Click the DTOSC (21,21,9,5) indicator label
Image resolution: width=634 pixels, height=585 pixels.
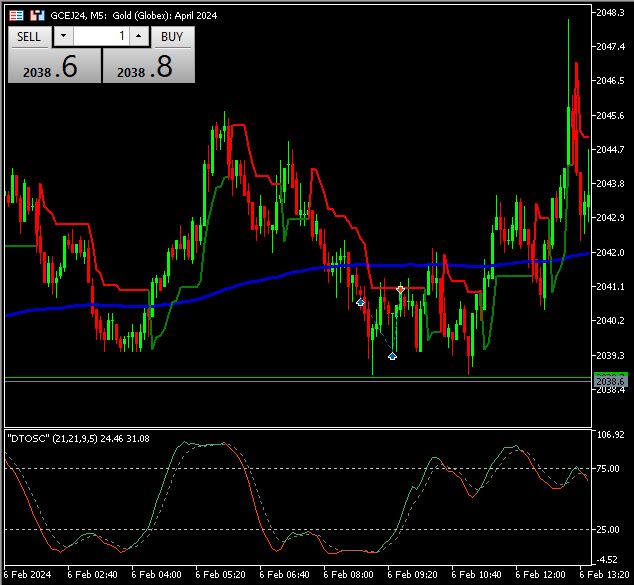click(x=78, y=439)
